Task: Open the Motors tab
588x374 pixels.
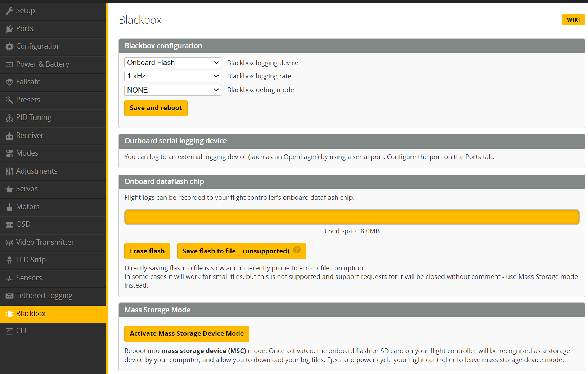Action: click(28, 207)
